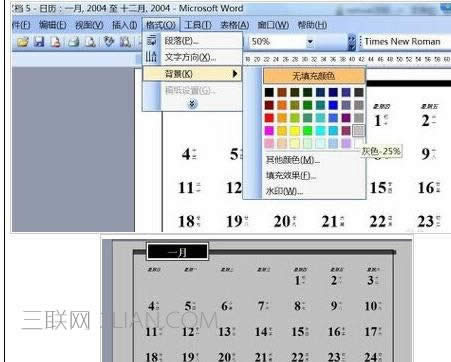This screenshot has width=451, height=362.
Task: Pick the black color swatch
Action: pos(269,92)
